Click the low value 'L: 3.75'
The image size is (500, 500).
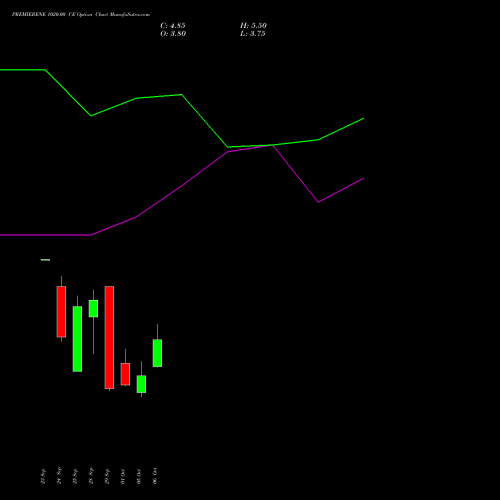click(253, 34)
